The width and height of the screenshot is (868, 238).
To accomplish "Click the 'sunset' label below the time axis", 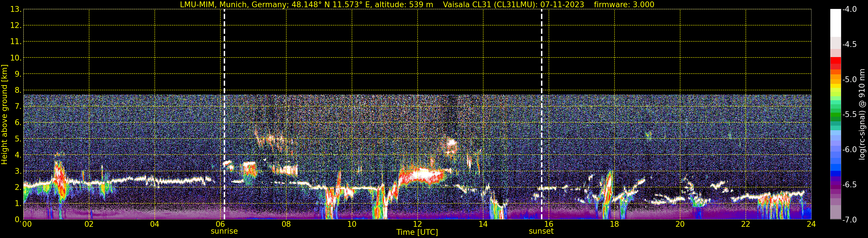I will (x=541, y=231).
